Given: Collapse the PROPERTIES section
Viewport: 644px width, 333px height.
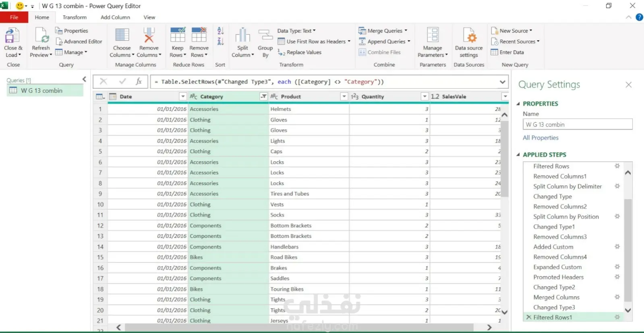Looking at the screenshot, I should 518,104.
